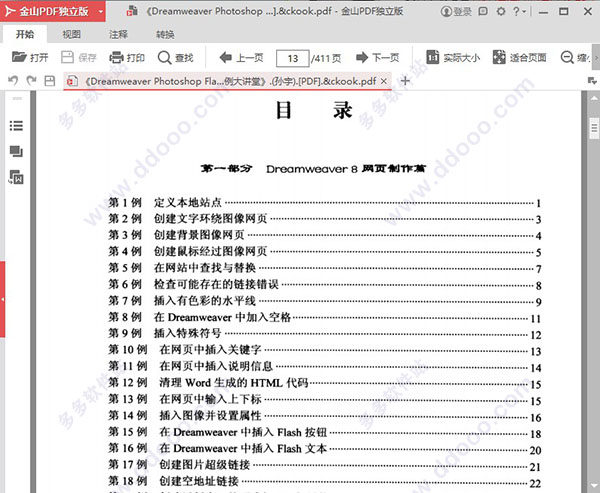Click heading 第一部分 Dreamweaver 8 网页制作篇

[x=313, y=169]
